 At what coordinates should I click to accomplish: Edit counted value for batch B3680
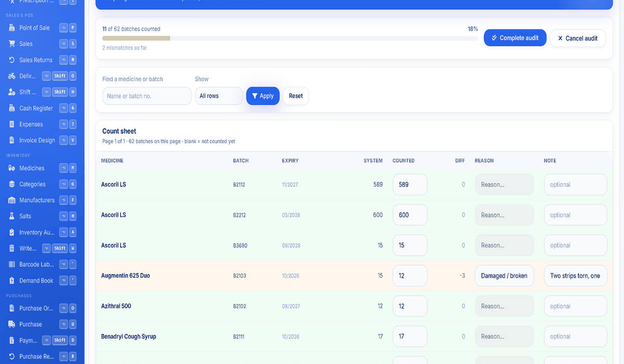(410, 245)
